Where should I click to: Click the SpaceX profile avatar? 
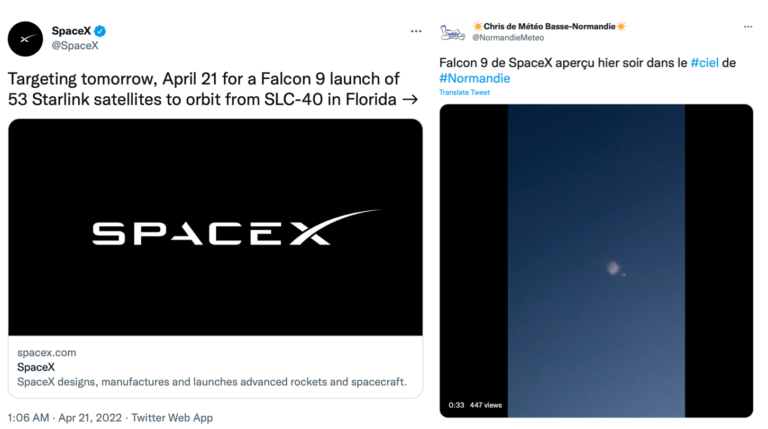click(x=24, y=38)
